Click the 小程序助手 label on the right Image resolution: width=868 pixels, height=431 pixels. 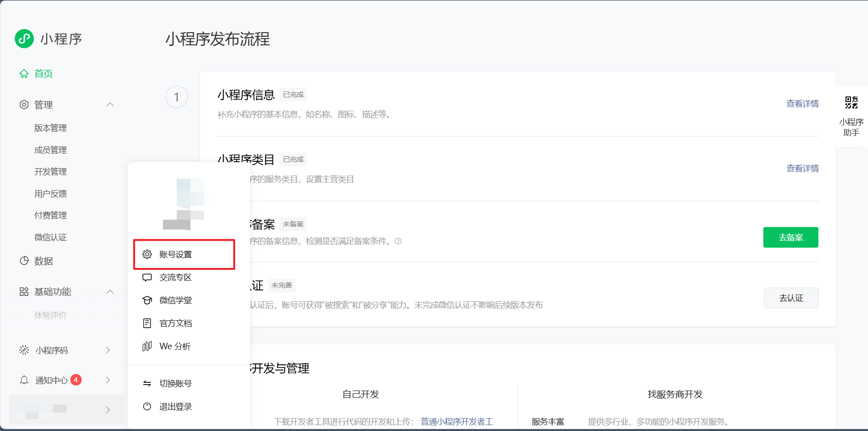(851, 127)
